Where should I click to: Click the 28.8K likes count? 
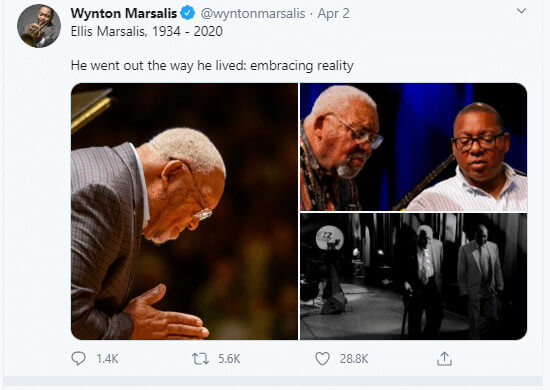(354, 359)
